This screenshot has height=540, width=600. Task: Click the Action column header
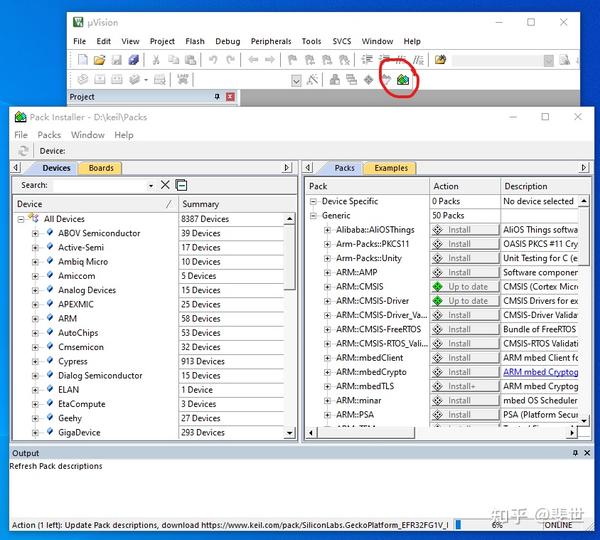tap(465, 186)
